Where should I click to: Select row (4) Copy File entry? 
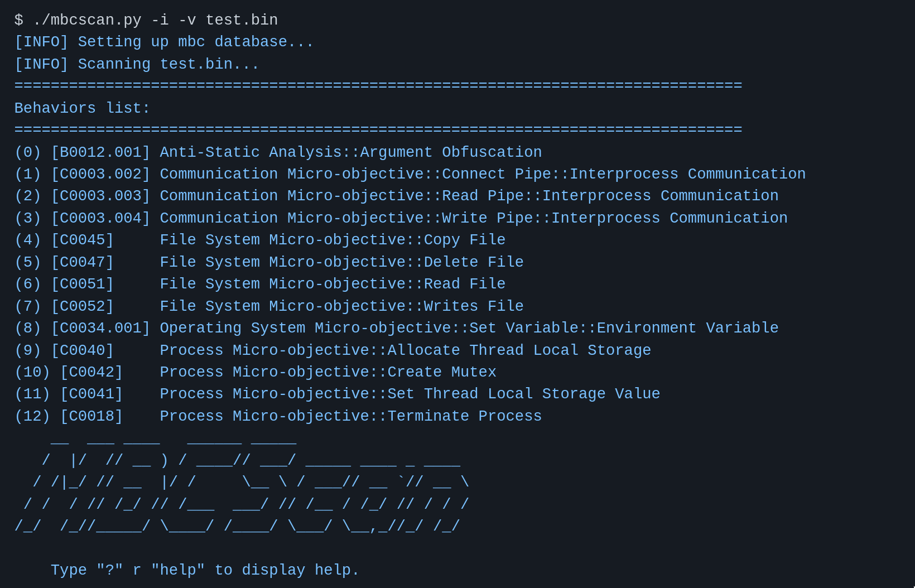click(x=260, y=240)
